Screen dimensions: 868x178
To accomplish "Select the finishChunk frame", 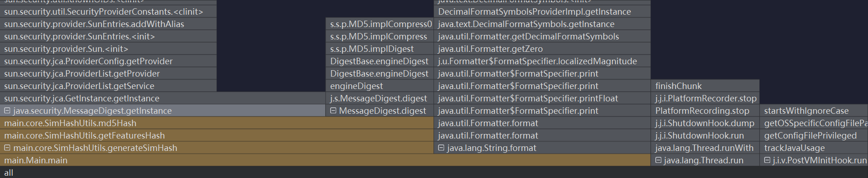I will pyautogui.click(x=705, y=86).
